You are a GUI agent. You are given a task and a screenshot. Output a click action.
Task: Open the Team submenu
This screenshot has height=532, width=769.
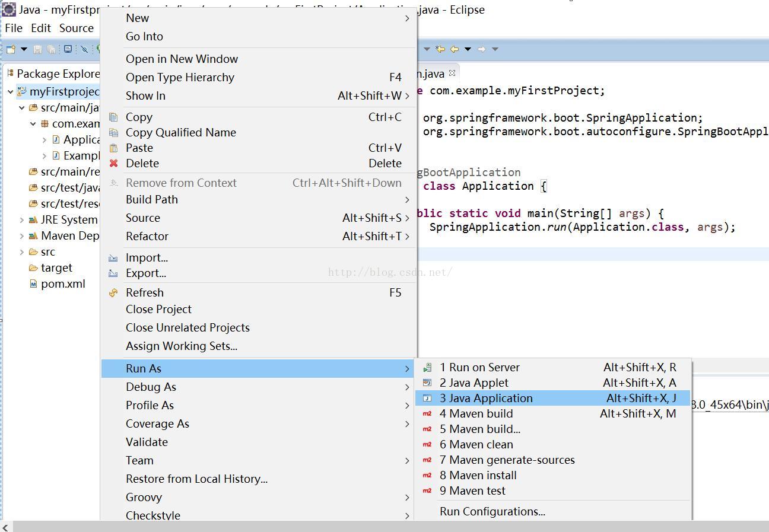click(259, 460)
